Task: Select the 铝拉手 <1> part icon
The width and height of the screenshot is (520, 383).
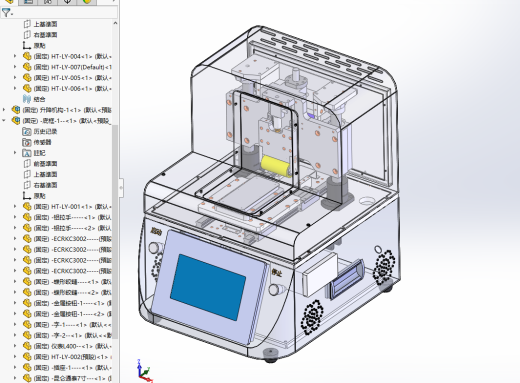Action: (27, 217)
